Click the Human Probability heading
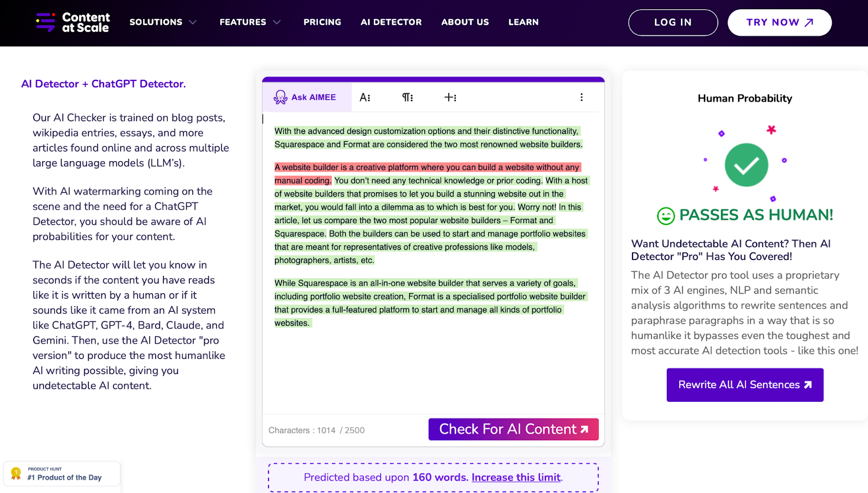This screenshot has width=868, height=493. 745,98
